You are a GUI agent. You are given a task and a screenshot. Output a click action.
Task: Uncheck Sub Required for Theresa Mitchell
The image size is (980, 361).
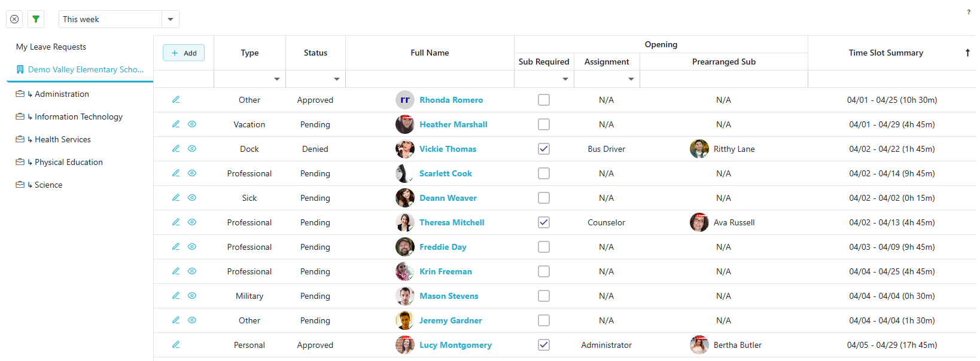544,222
